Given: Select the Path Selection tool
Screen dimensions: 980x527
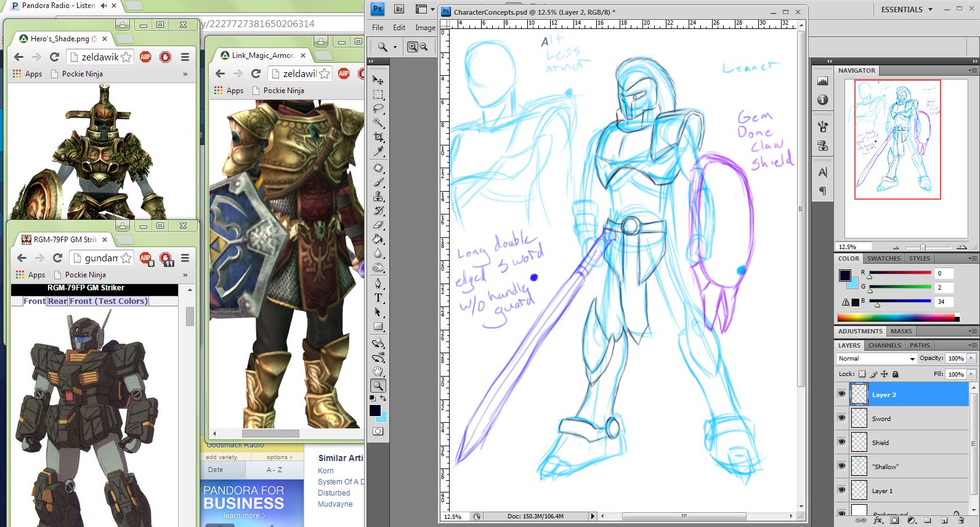Looking at the screenshot, I should (378, 312).
